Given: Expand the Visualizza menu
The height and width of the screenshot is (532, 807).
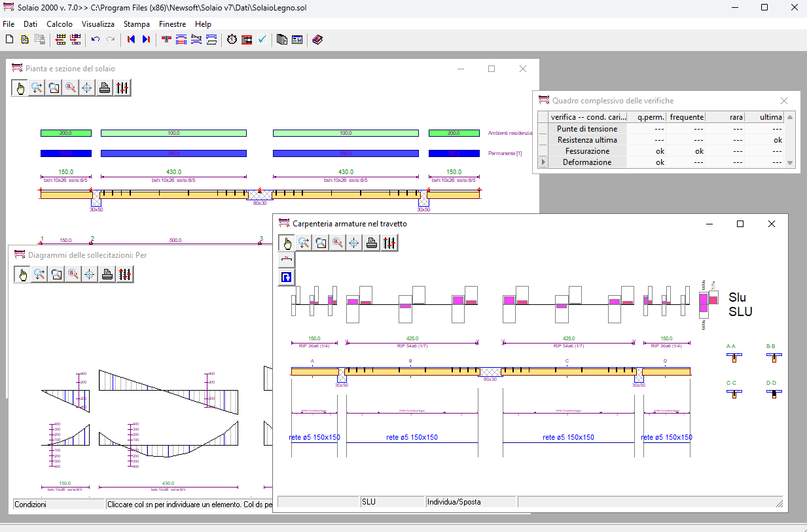Looking at the screenshot, I should coord(98,24).
